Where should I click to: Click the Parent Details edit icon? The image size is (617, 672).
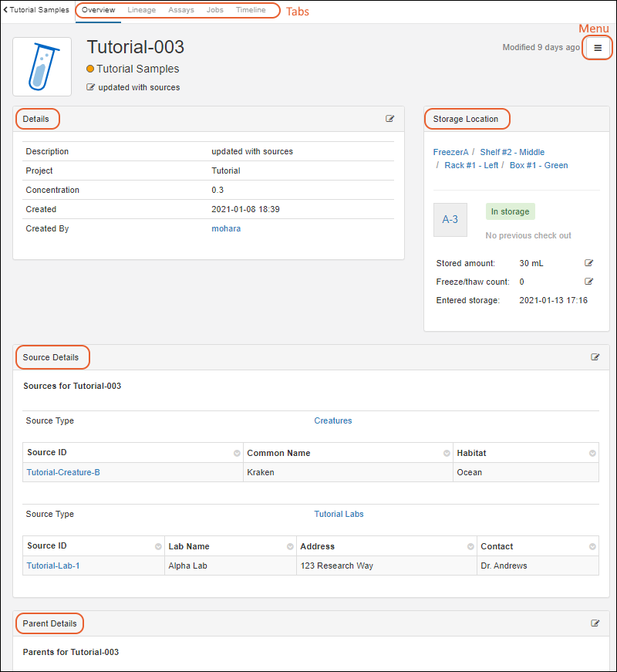click(x=595, y=623)
